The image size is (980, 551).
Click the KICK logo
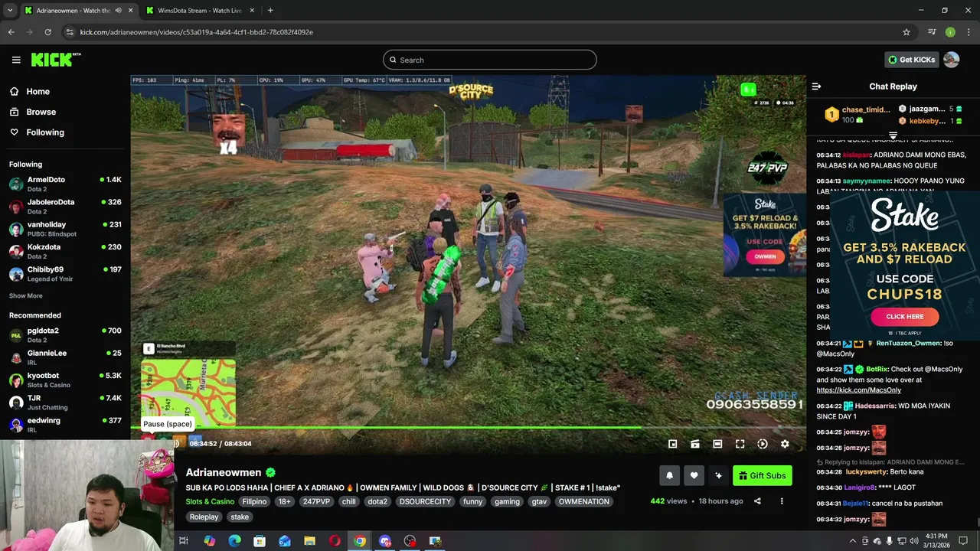point(56,60)
